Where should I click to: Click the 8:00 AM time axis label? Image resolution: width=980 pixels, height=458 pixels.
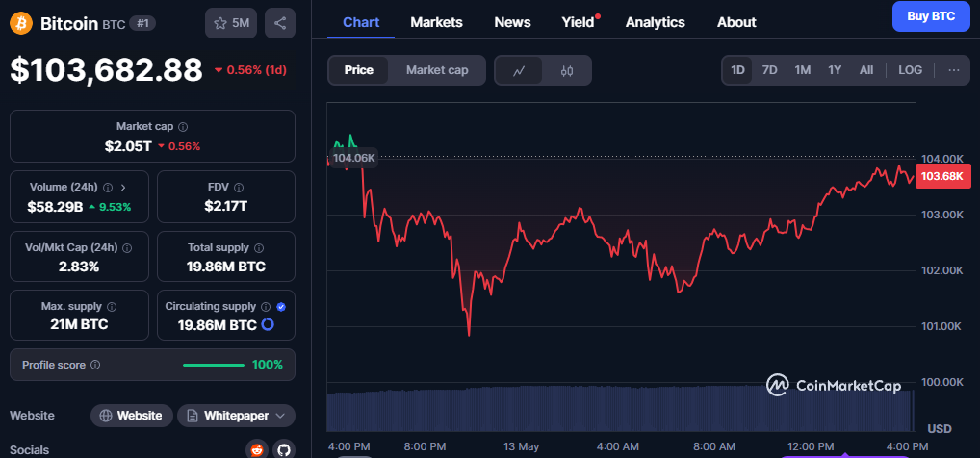[x=714, y=446]
